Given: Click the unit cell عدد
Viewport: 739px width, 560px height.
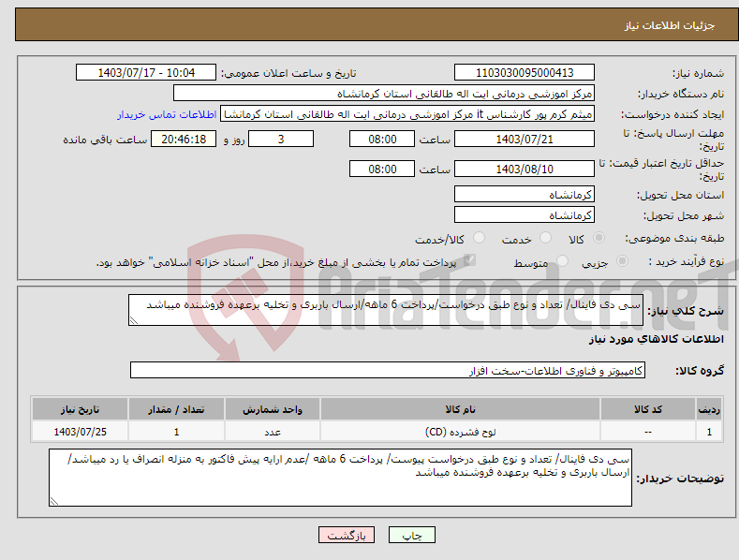Looking at the screenshot, I should coord(273,432).
